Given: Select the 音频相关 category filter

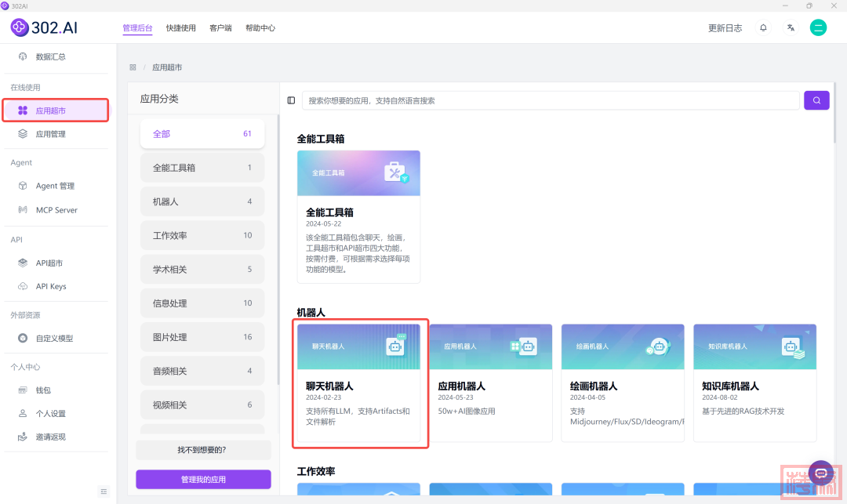Looking at the screenshot, I should coord(202,371).
